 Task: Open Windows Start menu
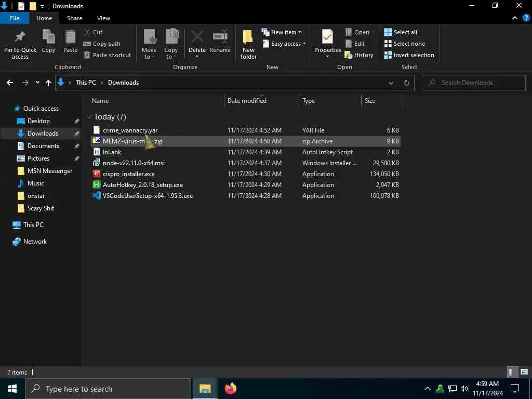[x=12, y=389]
